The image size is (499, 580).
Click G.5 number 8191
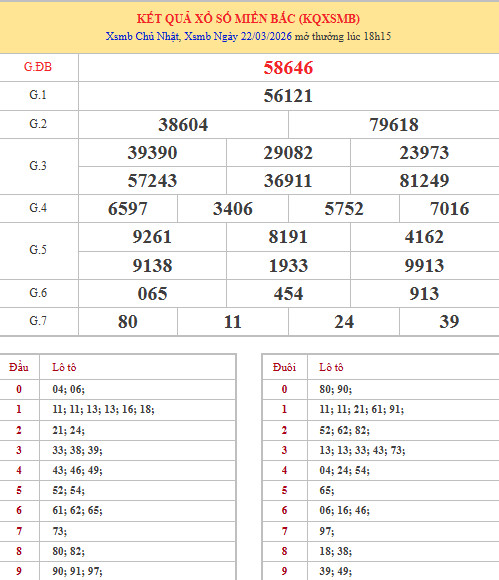[288, 237]
